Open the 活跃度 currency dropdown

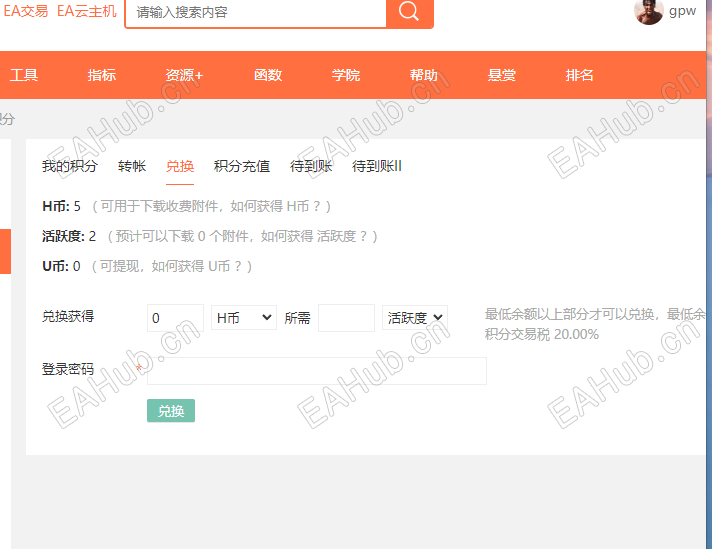pyautogui.click(x=415, y=317)
